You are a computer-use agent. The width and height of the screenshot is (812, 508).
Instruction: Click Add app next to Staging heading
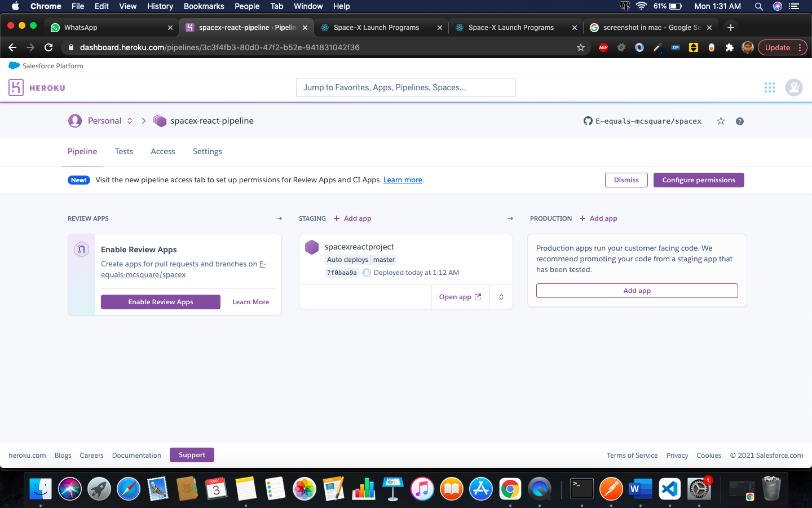coord(352,218)
